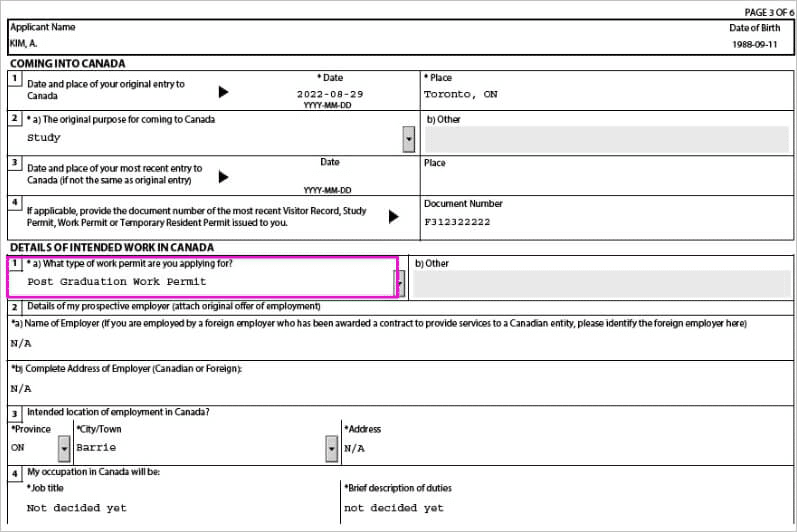Click the most recent entry Date field
This screenshot has width=797, height=532.
(x=330, y=179)
